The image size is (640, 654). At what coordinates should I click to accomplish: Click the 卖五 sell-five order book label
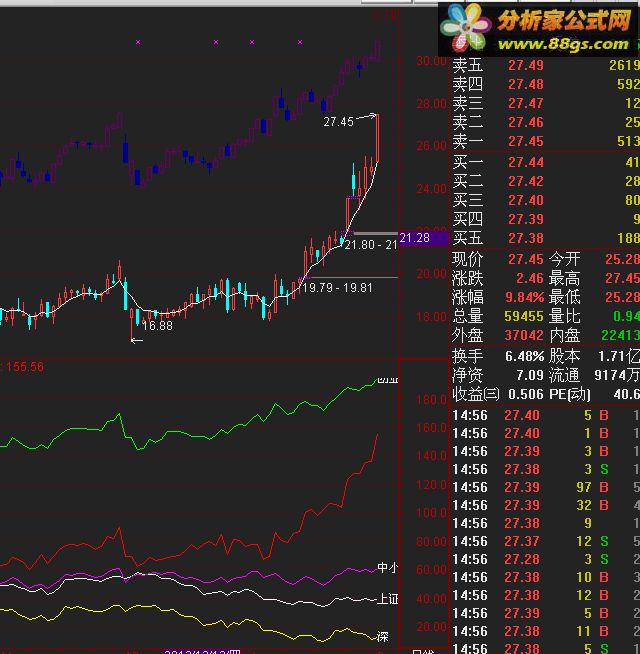(468, 65)
